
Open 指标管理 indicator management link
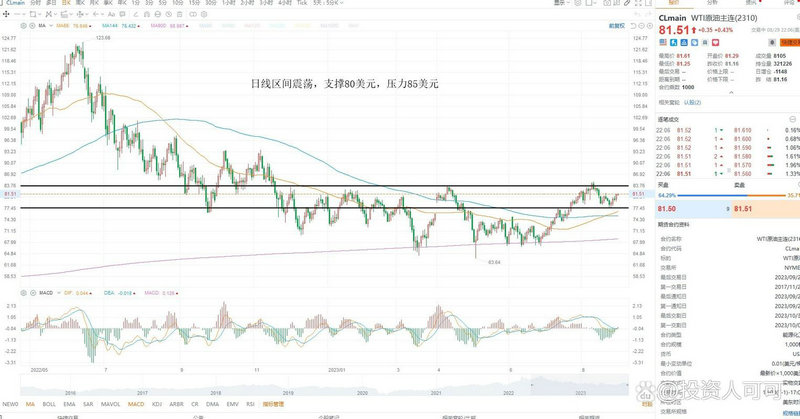(x=272, y=406)
